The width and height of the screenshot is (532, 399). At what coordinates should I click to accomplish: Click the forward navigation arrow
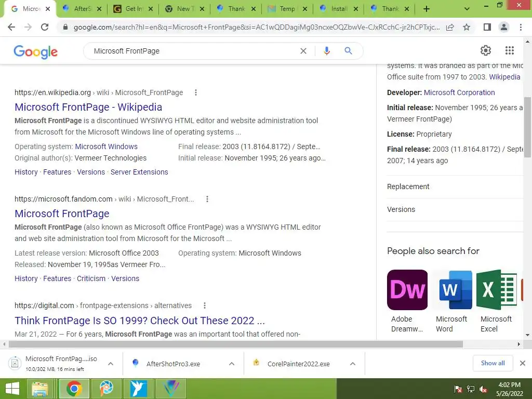click(x=28, y=27)
